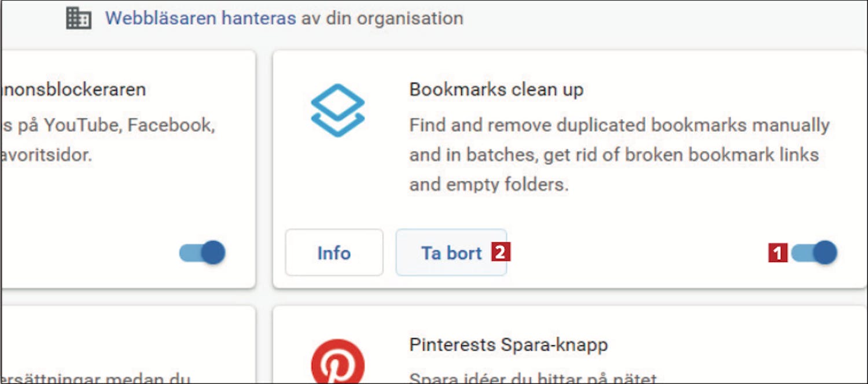
Task: Open the 'Webbläsaren hanteras' link
Action: (201, 18)
